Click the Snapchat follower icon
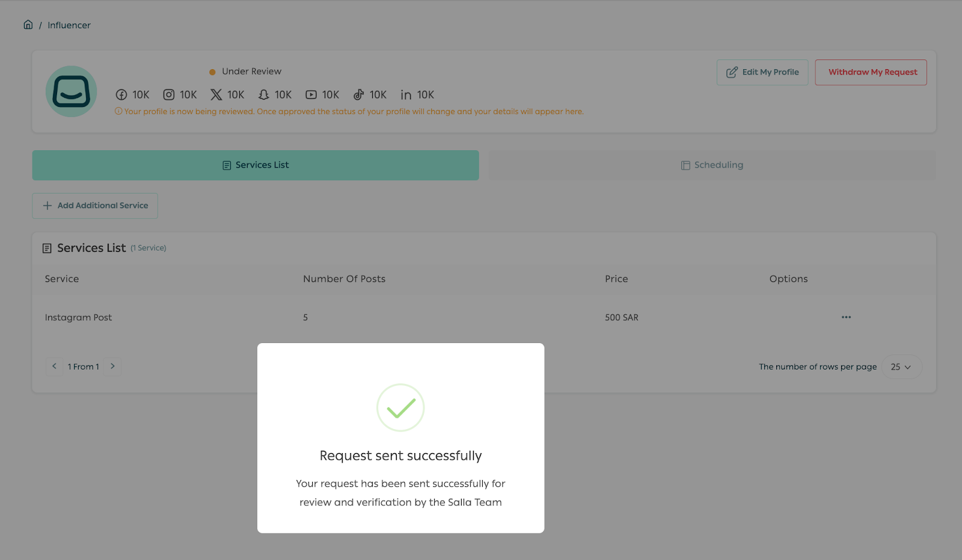962x560 pixels. click(x=264, y=95)
